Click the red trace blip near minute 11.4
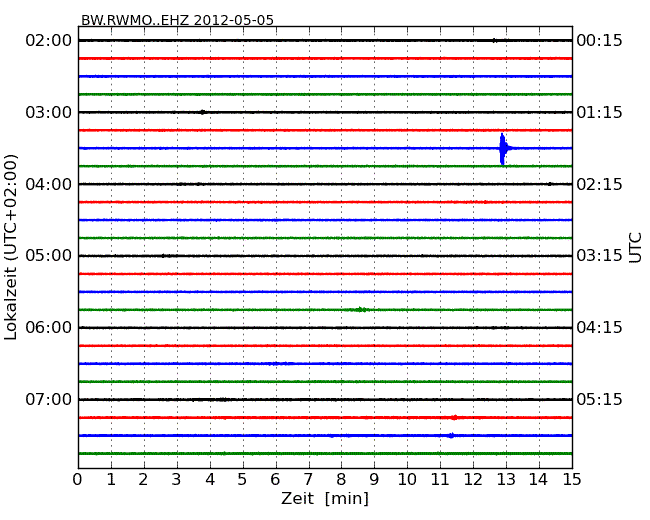The height and width of the screenshot is (520, 650). (x=454, y=417)
